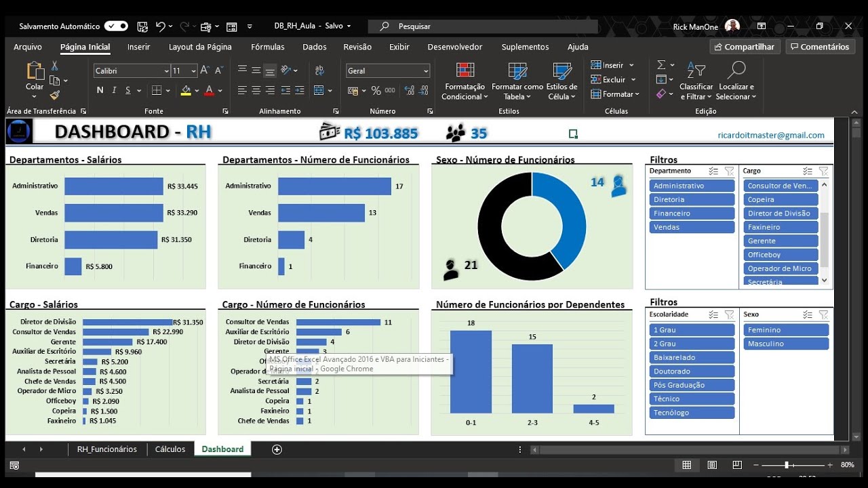Toggle bold formatting with N button

[100, 90]
